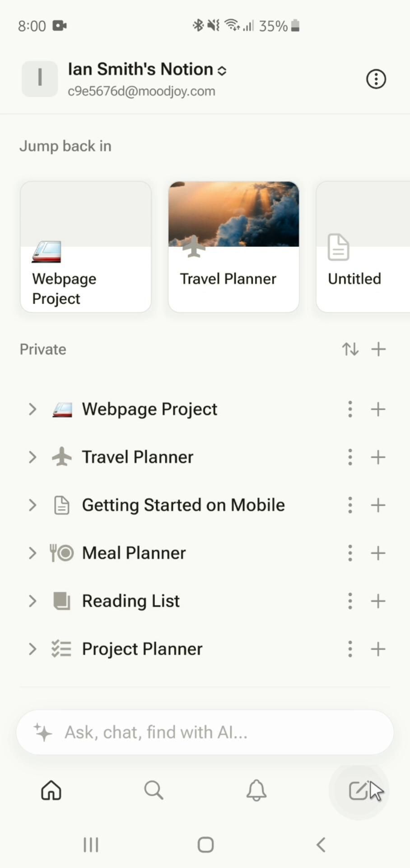The width and height of the screenshot is (410, 868).
Task: Open the compose new page icon
Action: click(359, 791)
